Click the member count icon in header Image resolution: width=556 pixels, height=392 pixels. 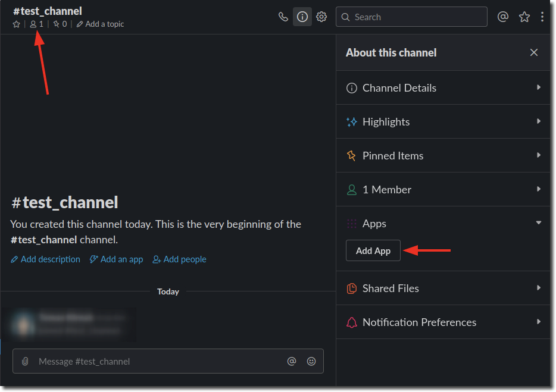point(36,24)
